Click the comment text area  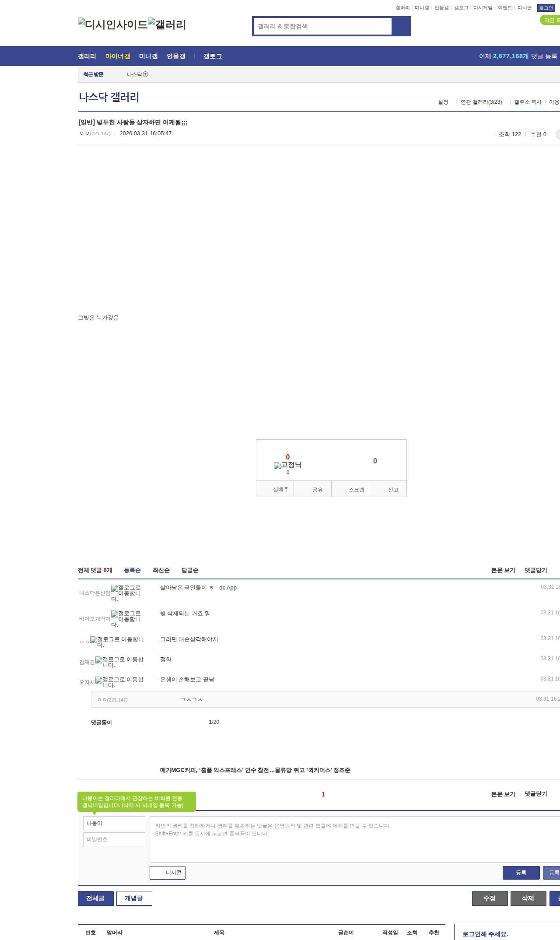click(355, 839)
